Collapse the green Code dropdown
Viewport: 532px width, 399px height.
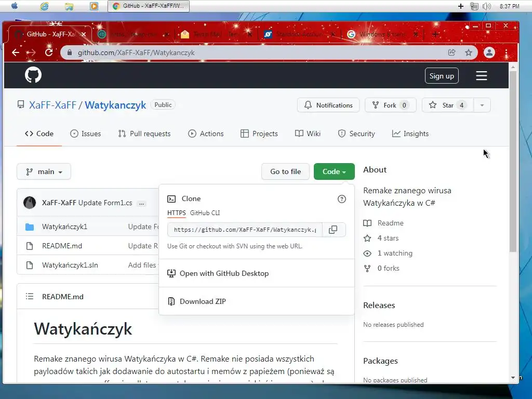[334, 171]
